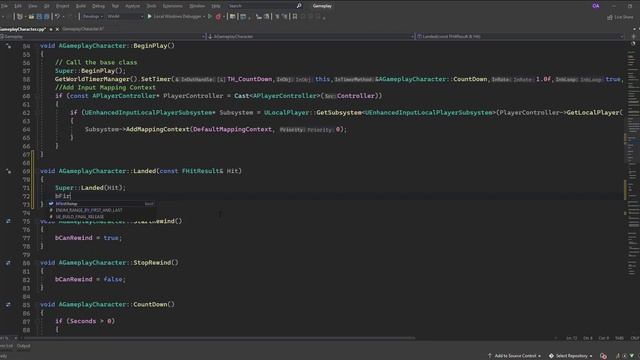The height and width of the screenshot is (360, 640).
Task: Click the bCanRewind = true line
Action: (88, 238)
